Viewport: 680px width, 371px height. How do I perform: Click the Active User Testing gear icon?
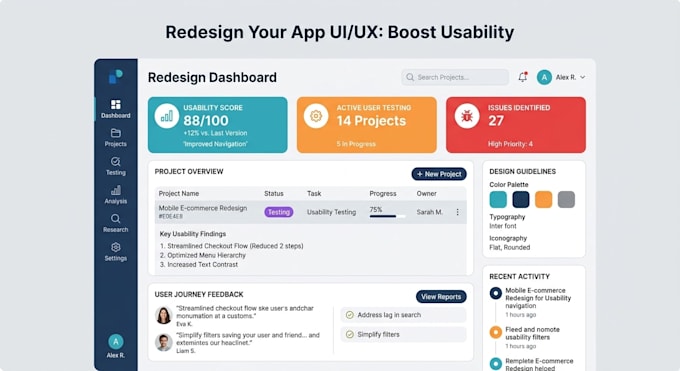coord(316,116)
